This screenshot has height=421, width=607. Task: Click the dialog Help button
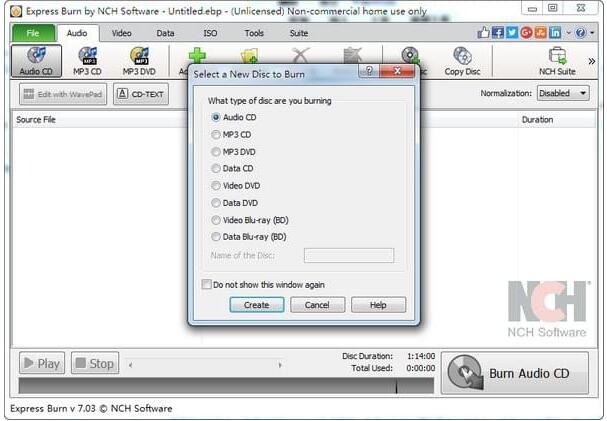(378, 305)
